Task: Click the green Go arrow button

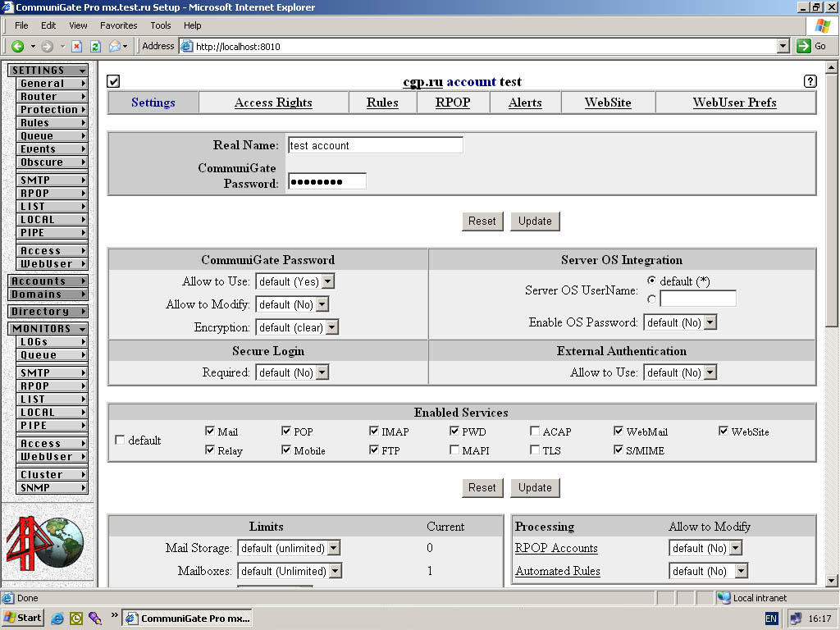Action: point(804,46)
